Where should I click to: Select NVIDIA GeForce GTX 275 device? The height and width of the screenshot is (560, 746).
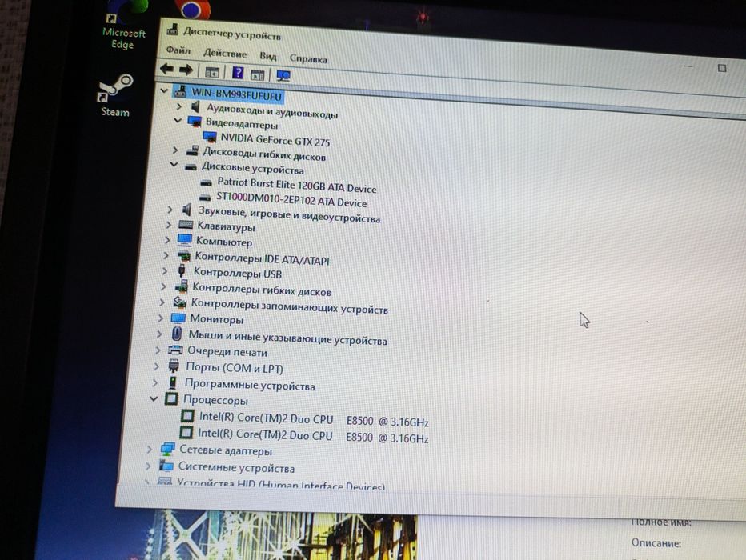(x=275, y=140)
